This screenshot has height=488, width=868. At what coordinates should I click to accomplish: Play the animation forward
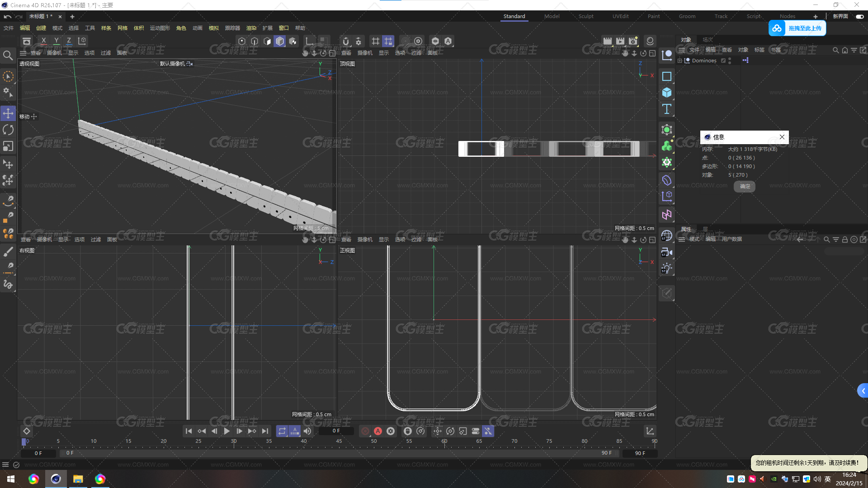[226, 431]
